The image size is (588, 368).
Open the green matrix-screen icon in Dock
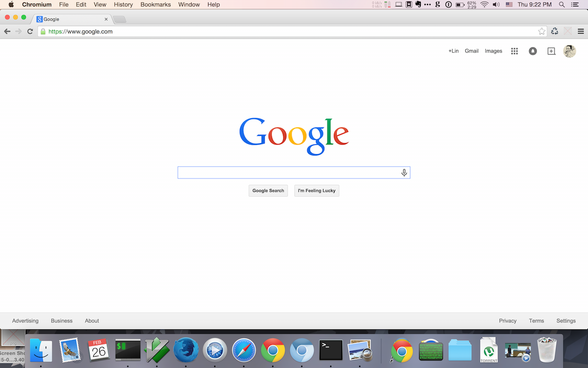[x=431, y=351]
